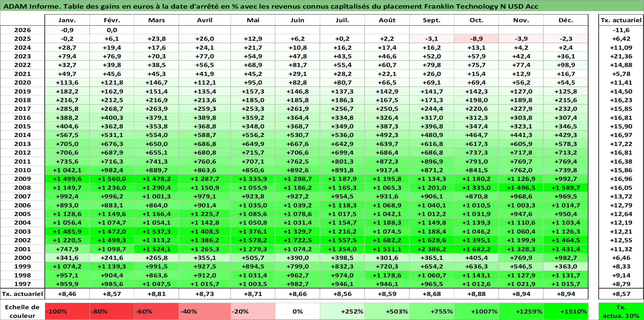Screen dimensions: 644x320
Task: Click the '+6,46' actuarial rate for 2000
Action: tap(621, 258)
